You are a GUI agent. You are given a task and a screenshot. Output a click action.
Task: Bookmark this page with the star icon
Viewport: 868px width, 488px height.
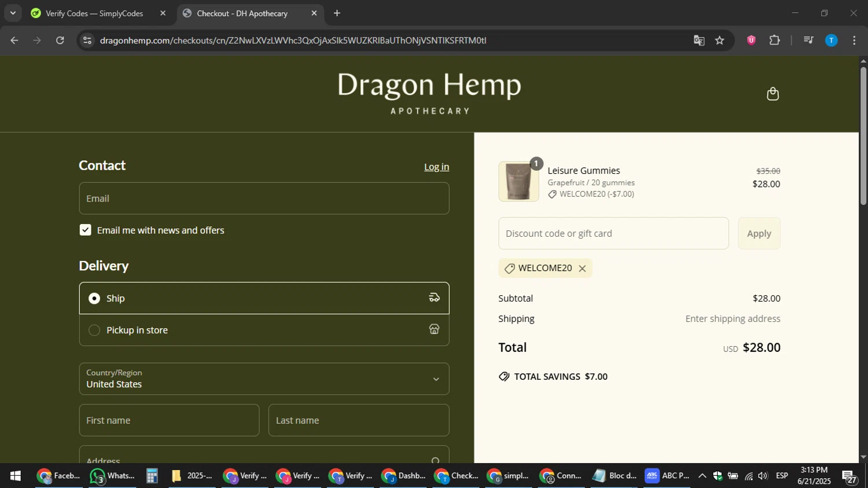[719, 41]
